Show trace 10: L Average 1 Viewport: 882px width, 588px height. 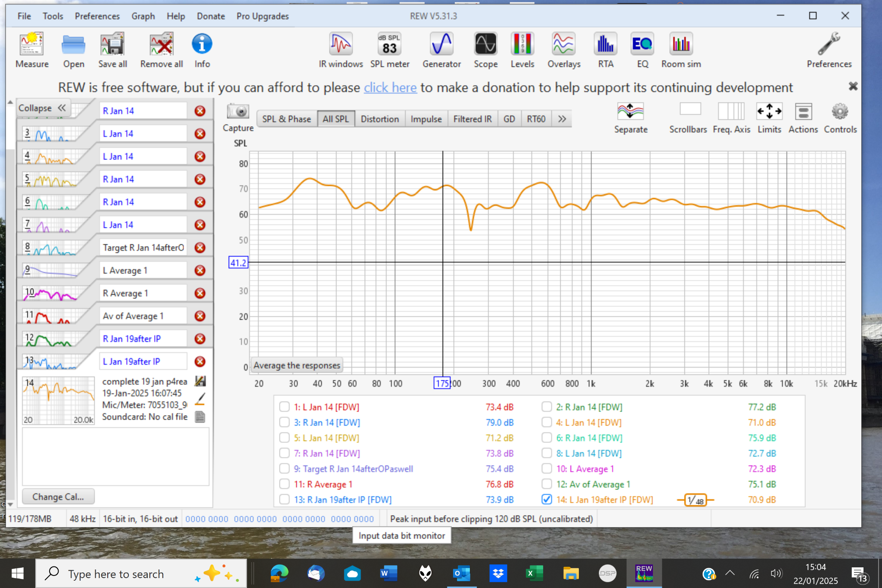(547, 469)
